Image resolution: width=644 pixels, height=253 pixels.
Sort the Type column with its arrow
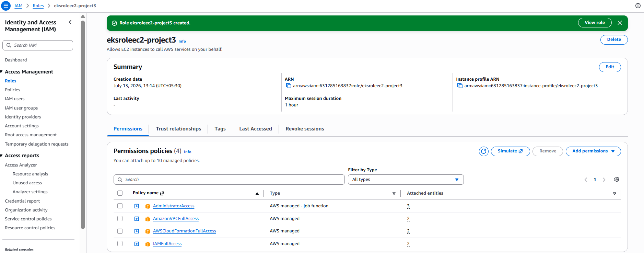pos(394,194)
